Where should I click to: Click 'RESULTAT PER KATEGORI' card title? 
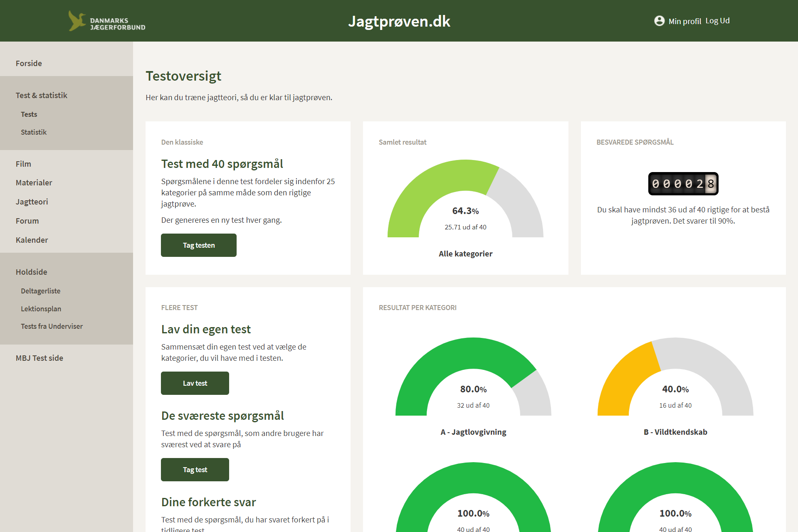[x=418, y=308]
